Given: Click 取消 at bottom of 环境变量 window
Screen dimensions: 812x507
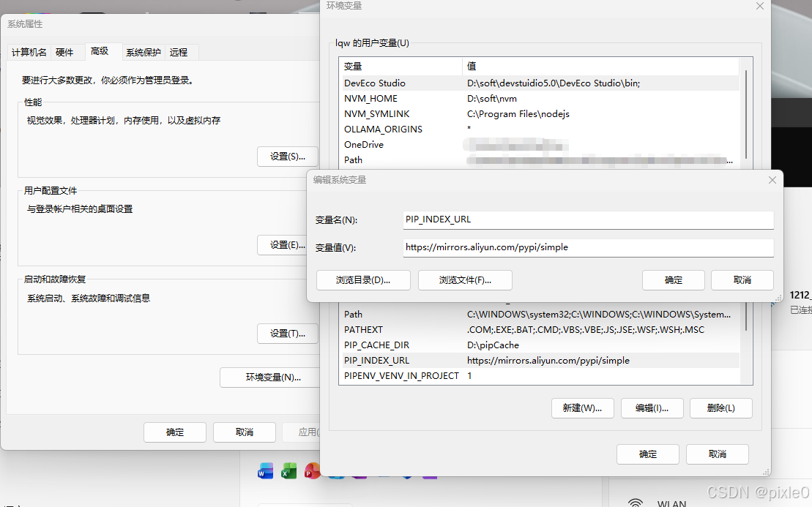Looking at the screenshot, I should pos(718,454).
